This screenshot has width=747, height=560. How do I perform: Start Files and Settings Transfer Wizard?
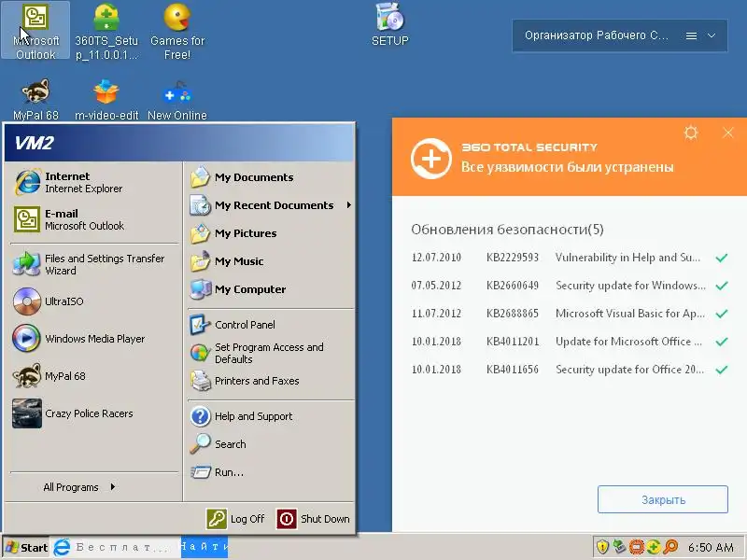[x=94, y=264]
